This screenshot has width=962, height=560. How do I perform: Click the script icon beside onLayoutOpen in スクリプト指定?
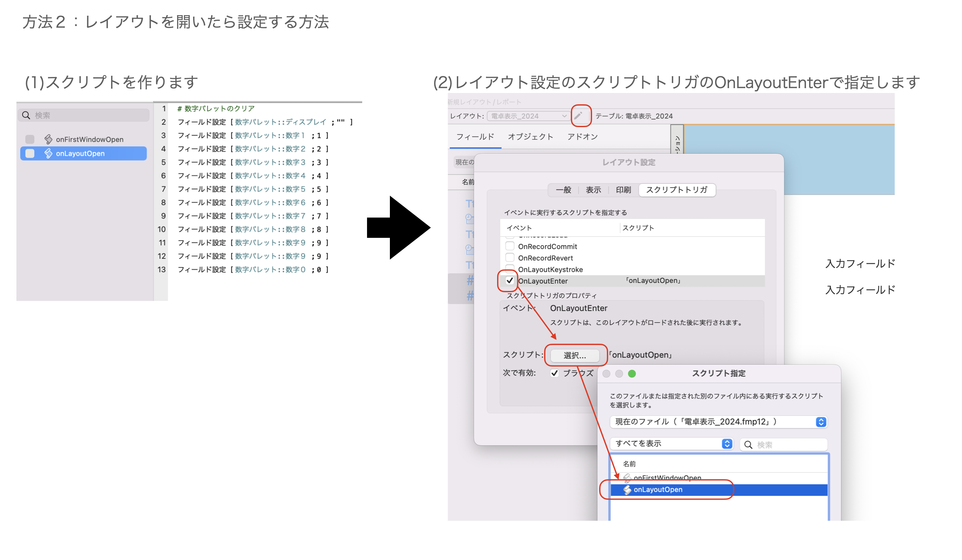[x=627, y=490]
